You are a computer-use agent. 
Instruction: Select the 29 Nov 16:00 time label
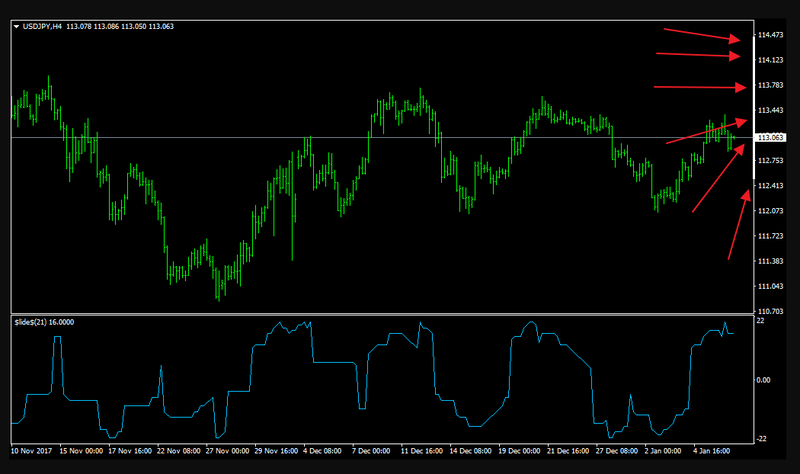click(276, 451)
